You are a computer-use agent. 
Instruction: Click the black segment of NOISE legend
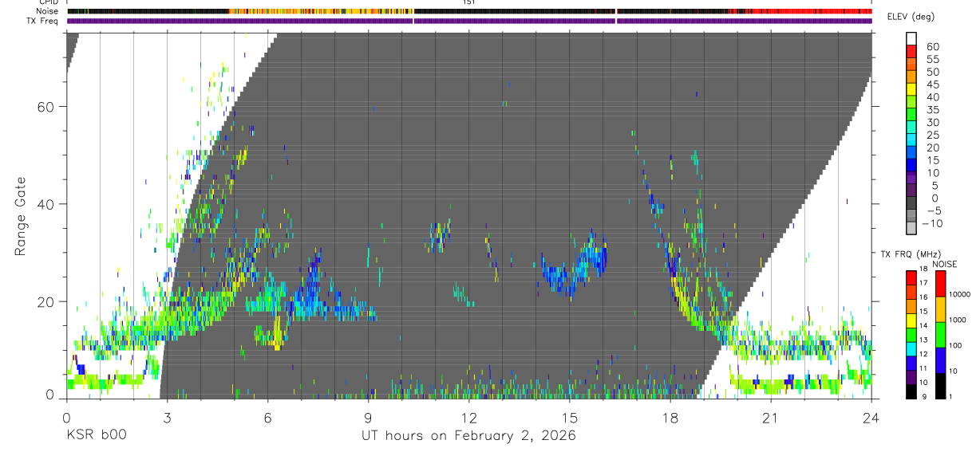pos(940,386)
